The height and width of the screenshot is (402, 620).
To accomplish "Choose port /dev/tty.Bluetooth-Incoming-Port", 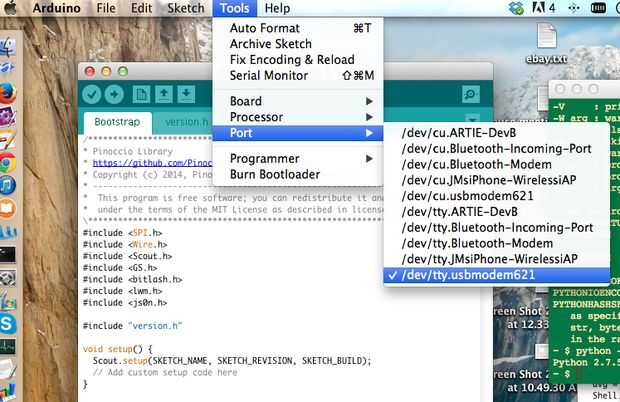I will (x=497, y=228).
